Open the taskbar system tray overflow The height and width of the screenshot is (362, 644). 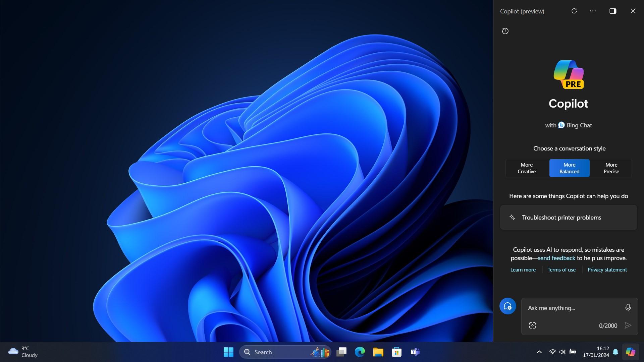pos(540,351)
